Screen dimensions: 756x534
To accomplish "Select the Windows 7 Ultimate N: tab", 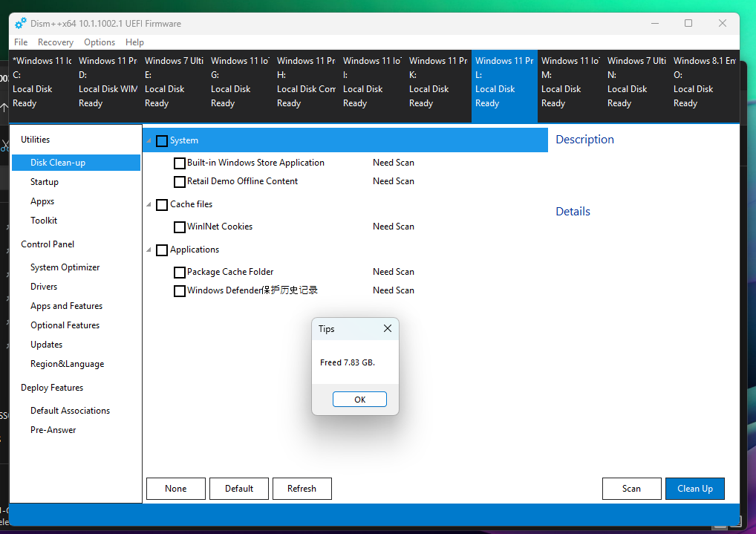I will [636, 86].
